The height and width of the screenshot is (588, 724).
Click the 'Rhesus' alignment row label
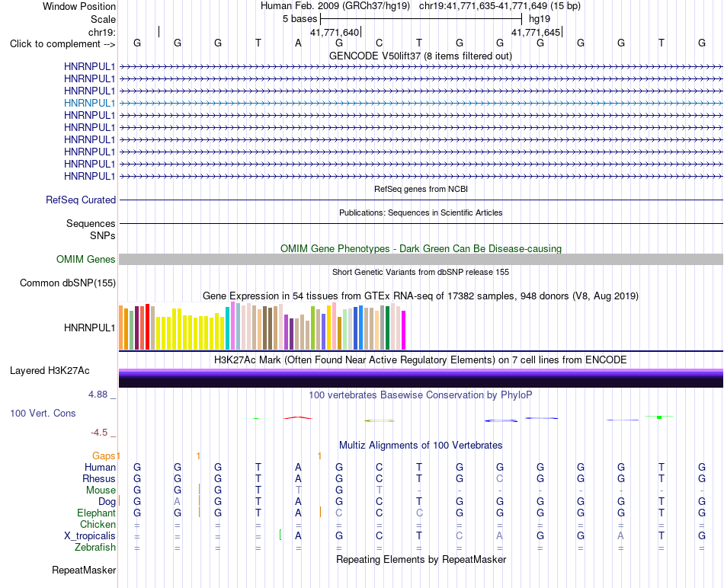(x=99, y=478)
